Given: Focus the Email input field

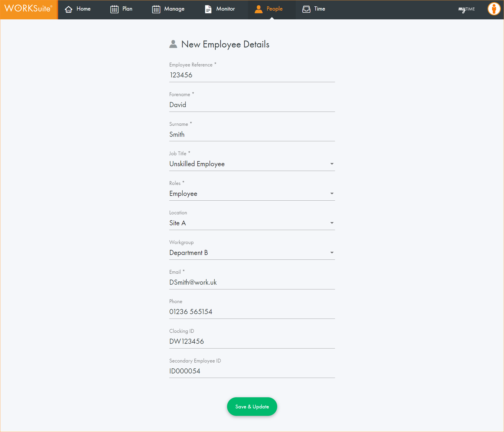Looking at the screenshot, I should (252, 283).
